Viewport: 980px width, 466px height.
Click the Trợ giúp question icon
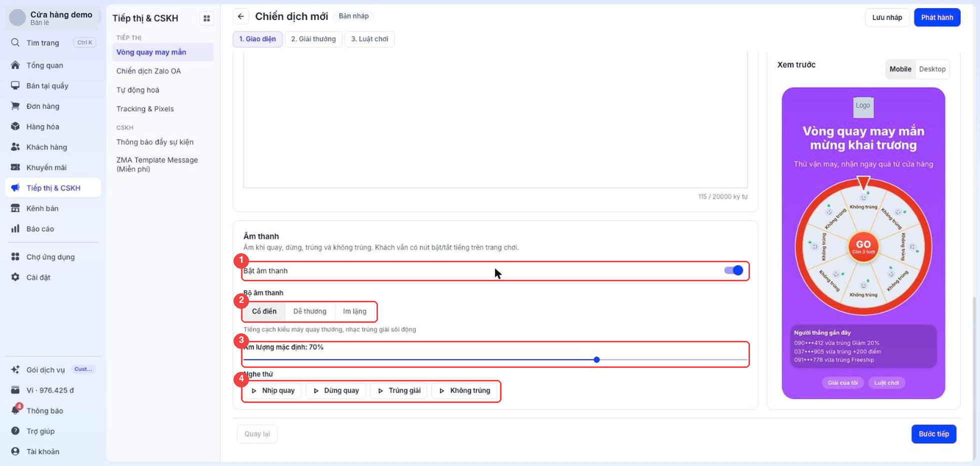(15, 431)
